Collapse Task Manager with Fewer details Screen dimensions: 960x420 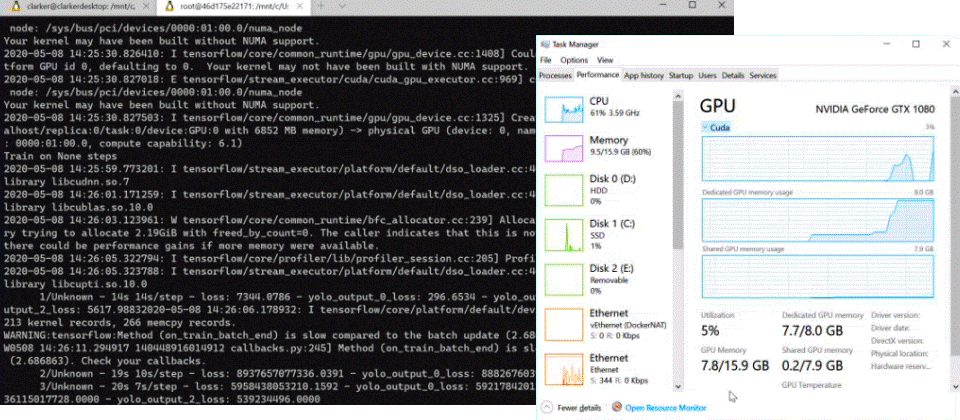574,407
